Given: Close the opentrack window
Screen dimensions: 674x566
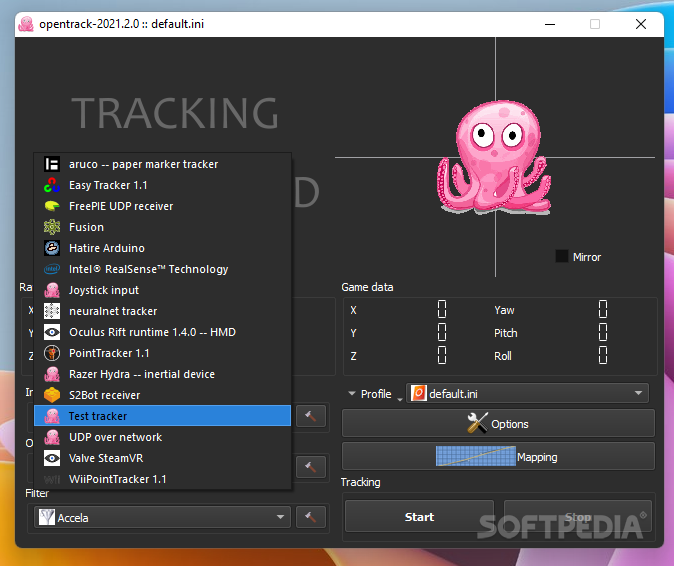Looking at the screenshot, I should pyautogui.click(x=641, y=24).
